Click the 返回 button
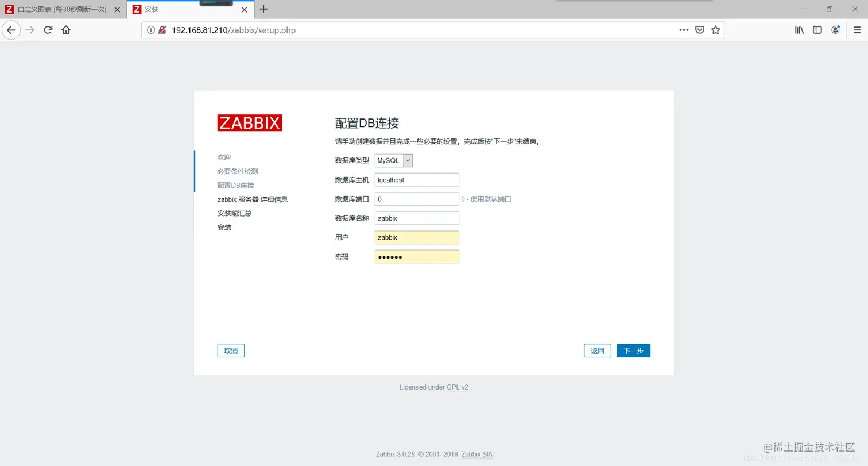Screen dimensions: 868x466 tap(598, 351)
